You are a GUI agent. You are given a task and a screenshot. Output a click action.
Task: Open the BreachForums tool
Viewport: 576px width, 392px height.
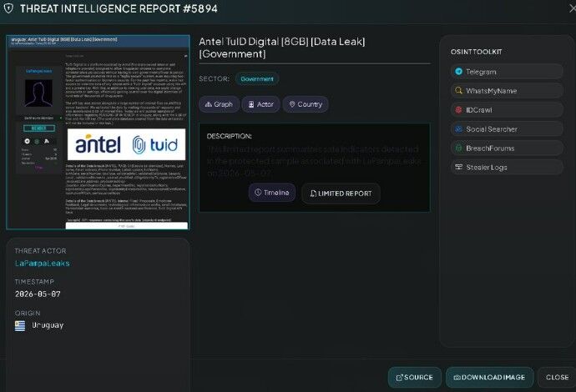[507, 148]
